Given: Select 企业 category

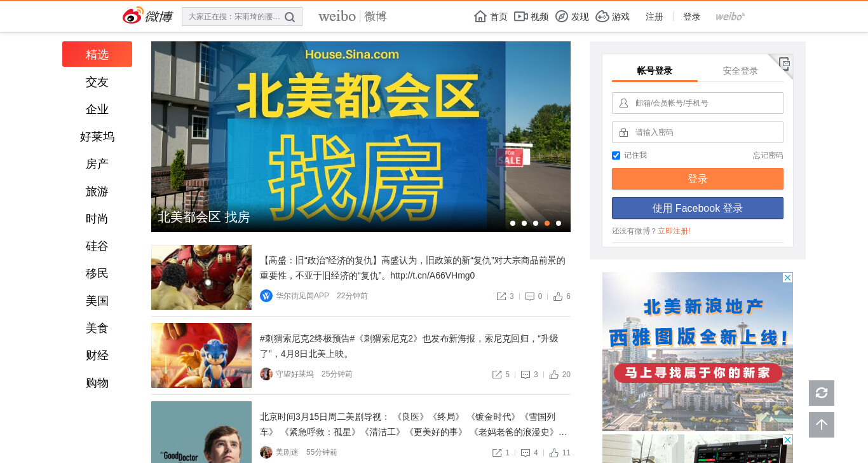Looking at the screenshot, I should 97,109.
